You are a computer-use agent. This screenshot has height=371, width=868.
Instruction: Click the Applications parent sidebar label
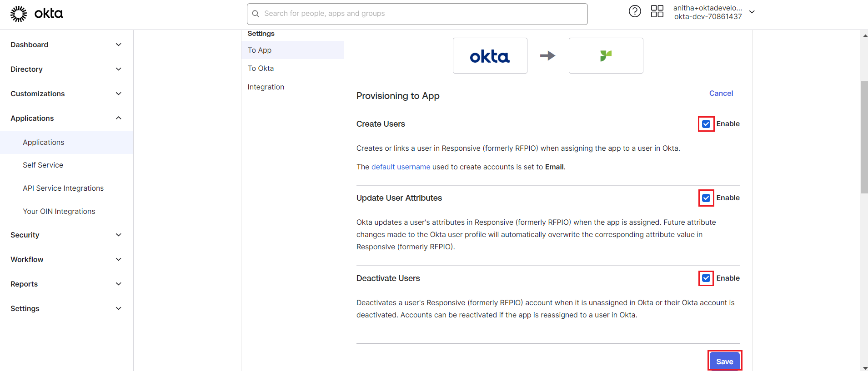pyautogui.click(x=32, y=118)
